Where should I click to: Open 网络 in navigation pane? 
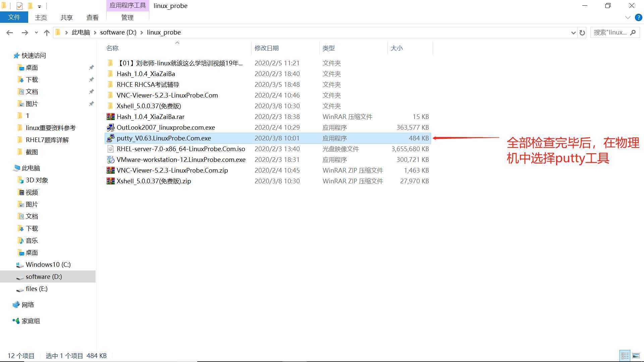[28, 305]
